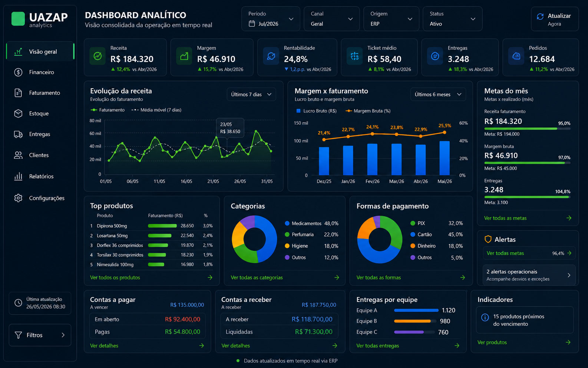Viewport: 588px width, 368px height.
Task: Toggle PIX payment legend entry
Action: (437, 223)
